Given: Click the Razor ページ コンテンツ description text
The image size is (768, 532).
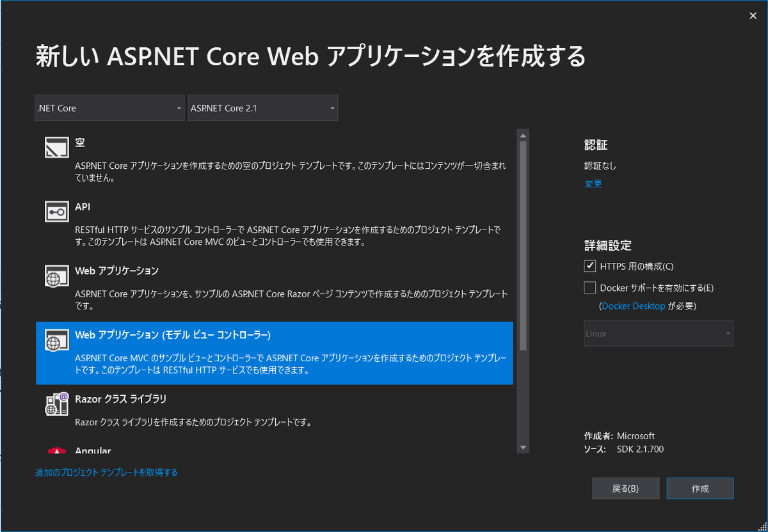Looking at the screenshot, I should pyautogui.click(x=291, y=300).
